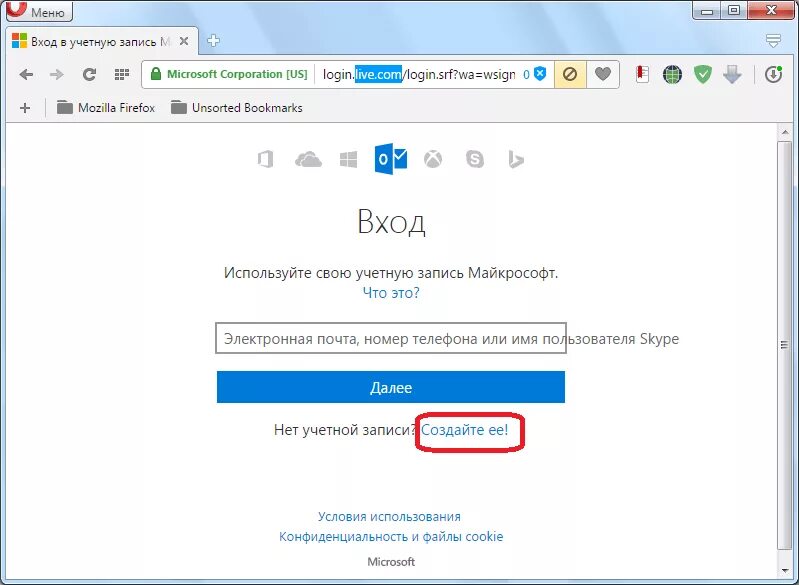Go back with the back arrow
The height and width of the screenshot is (585, 799).
26,75
